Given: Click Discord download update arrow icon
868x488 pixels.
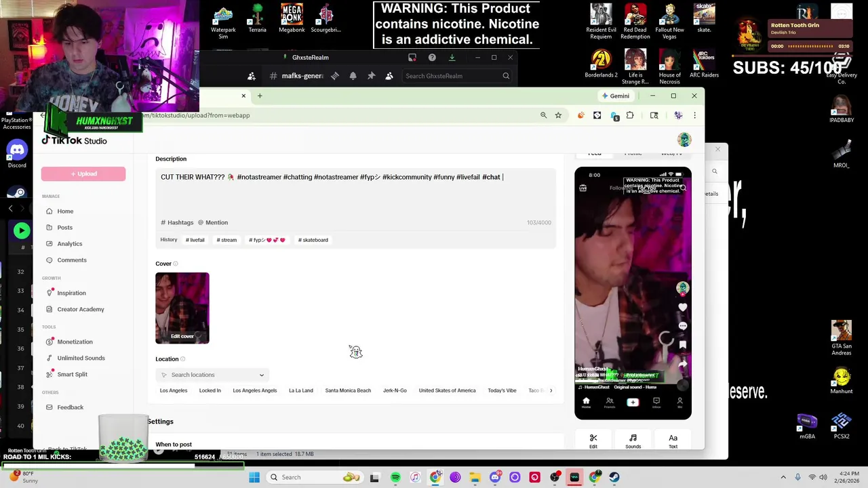Looking at the screenshot, I should tap(452, 58).
